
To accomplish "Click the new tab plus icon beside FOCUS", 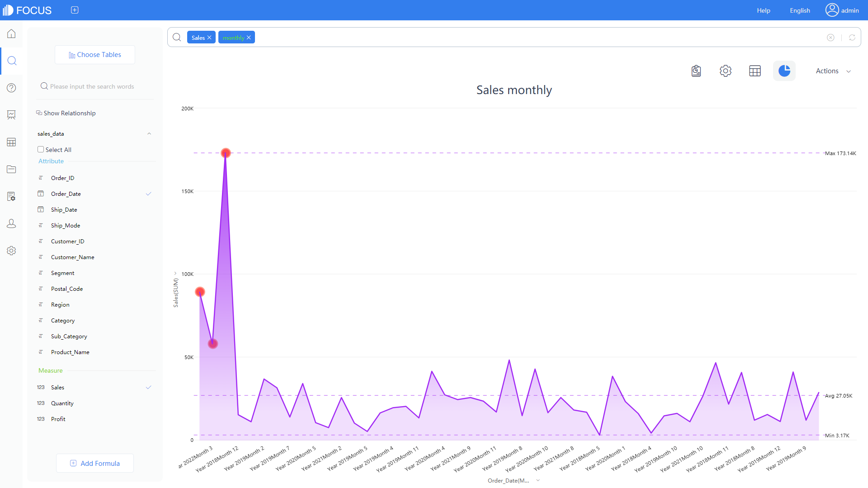I will pos(75,10).
